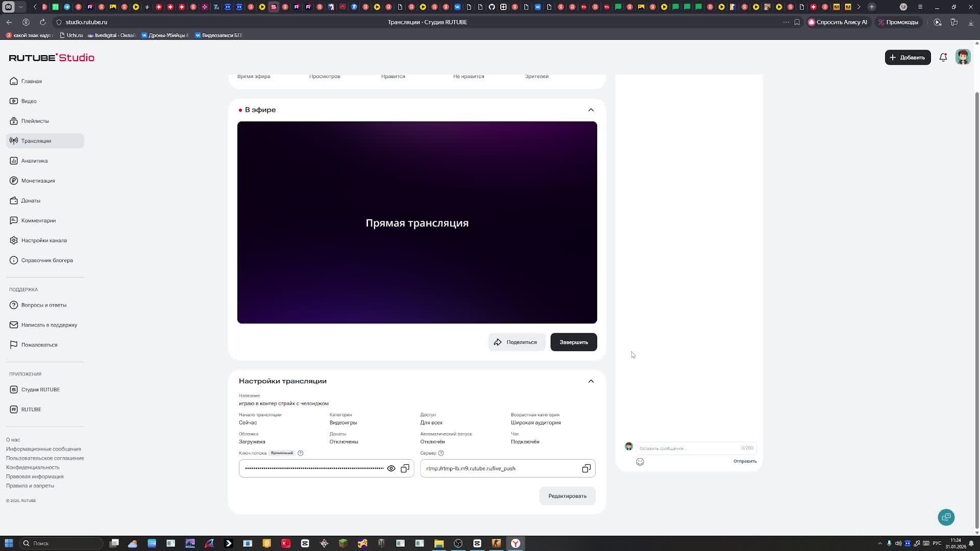Click the Редактировать settings button
This screenshot has height=551, width=980.
[567, 496]
